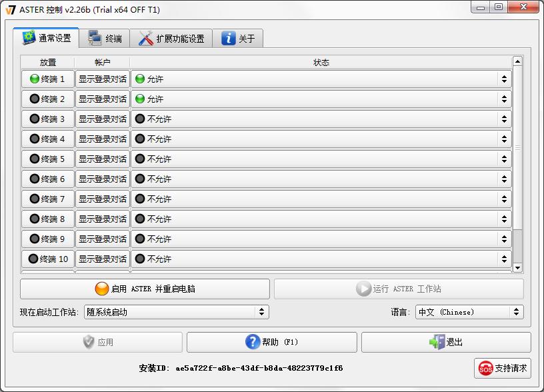The image size is (544, 392).
Task: Switch to the 扩展功能设置 tab
Action: [171, 39]
